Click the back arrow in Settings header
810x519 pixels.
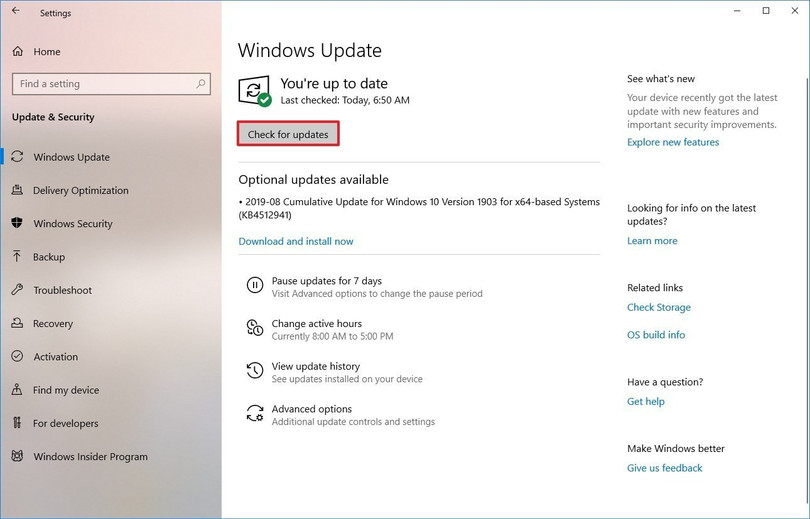[x=15, y=12]
